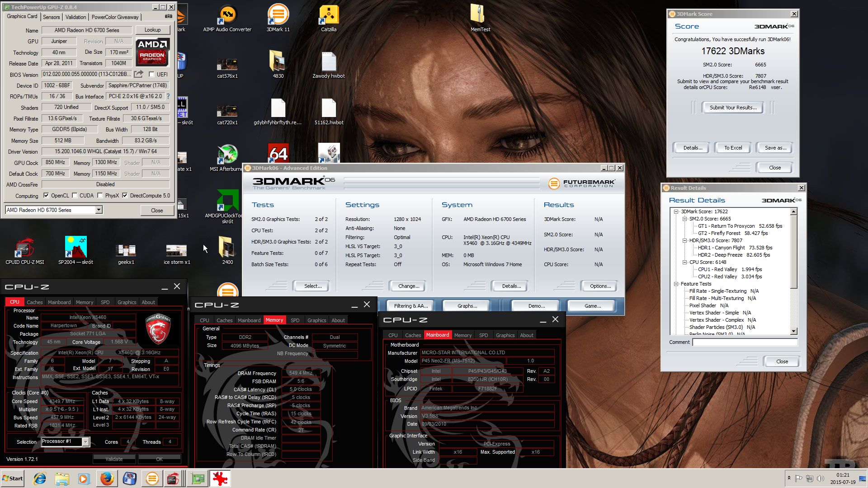Show hidden system tray icons arrow
868x488 pixels.
[789, 478]
